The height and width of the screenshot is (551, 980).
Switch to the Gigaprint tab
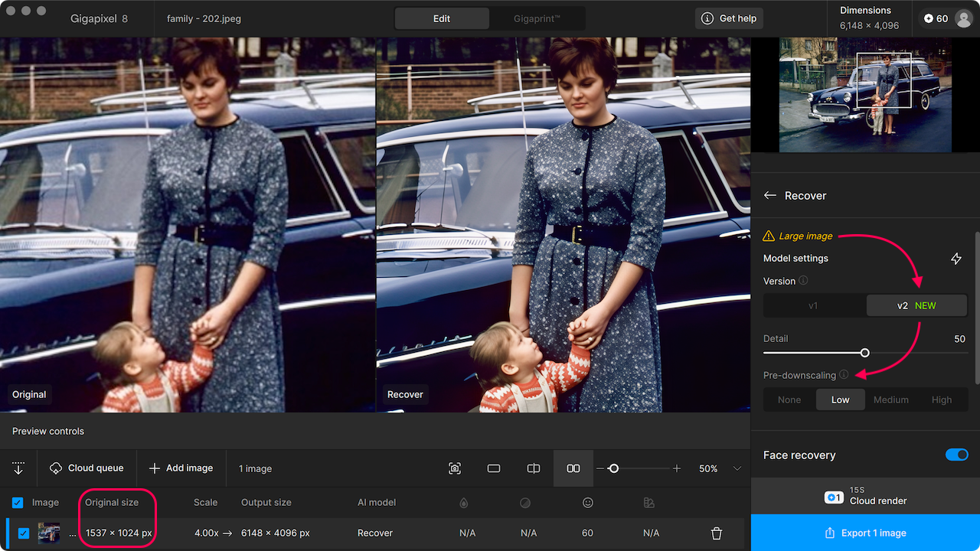(x=537, y=18)
